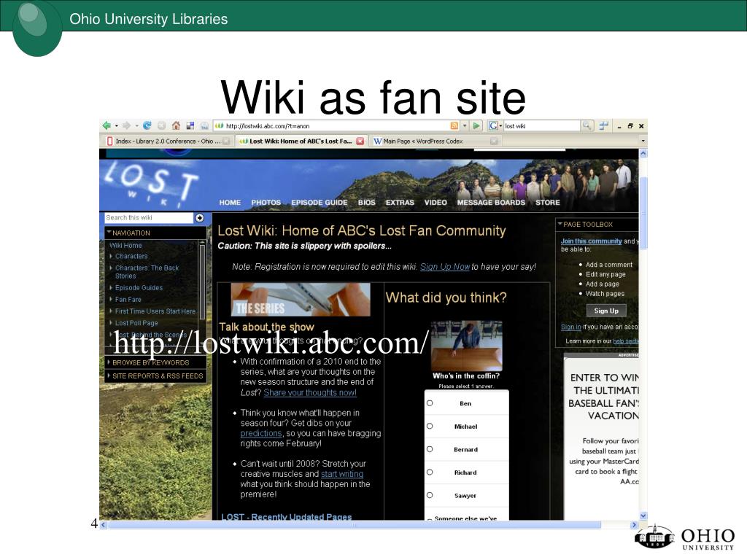Click Join this community link
The height and width of the screenshot is (560, 747).
(591, 241)
